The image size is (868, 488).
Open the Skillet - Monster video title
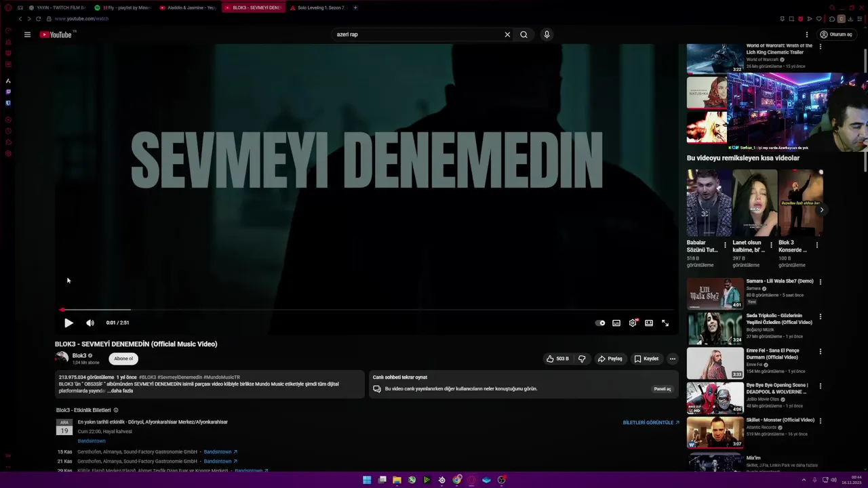[x=781, y=420]
